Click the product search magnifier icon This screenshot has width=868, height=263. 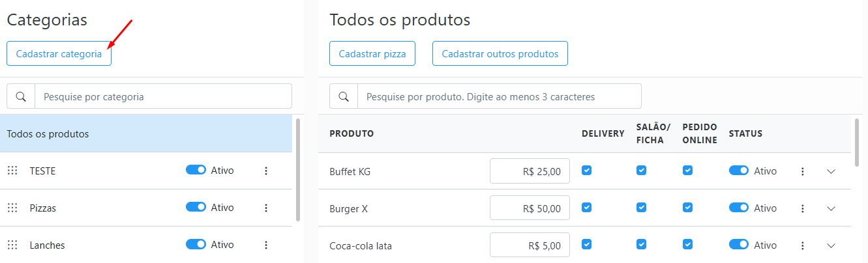coord(344,96)
